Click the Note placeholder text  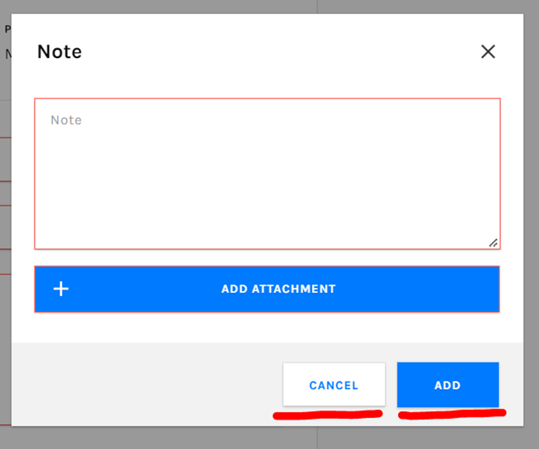(x=66, y=120)
